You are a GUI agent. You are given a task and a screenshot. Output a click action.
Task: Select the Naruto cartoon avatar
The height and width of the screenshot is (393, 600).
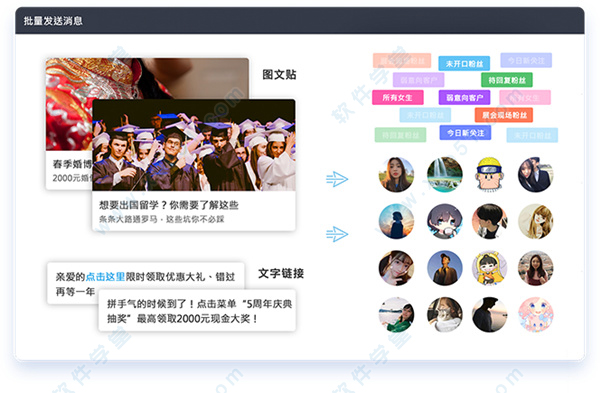pos(489,174)
